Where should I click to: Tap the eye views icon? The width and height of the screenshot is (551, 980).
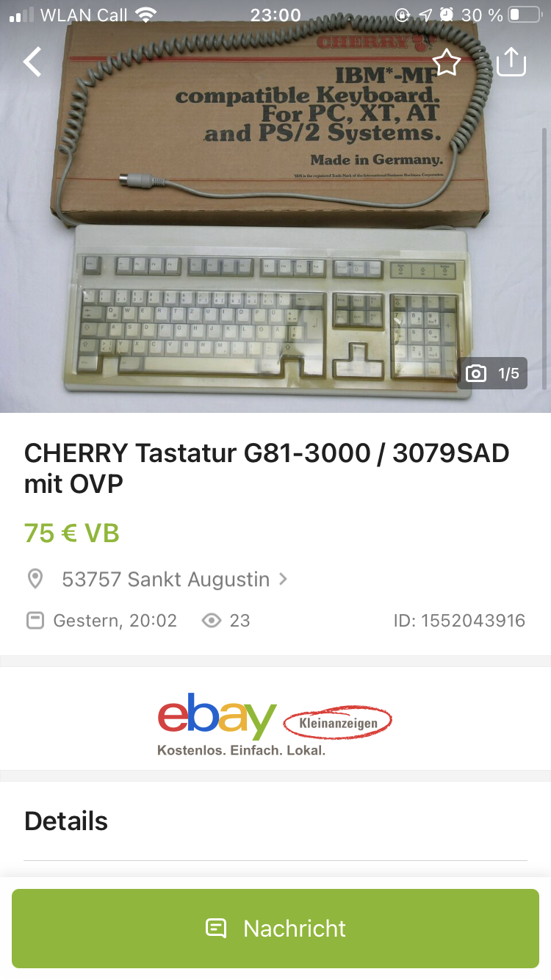point(212,621)
